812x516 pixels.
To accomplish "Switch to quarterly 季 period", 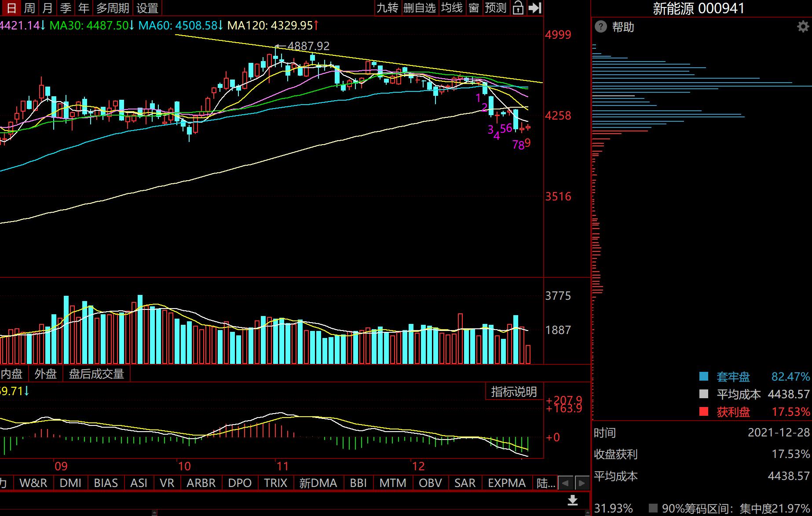I will (x=66, y=8).
